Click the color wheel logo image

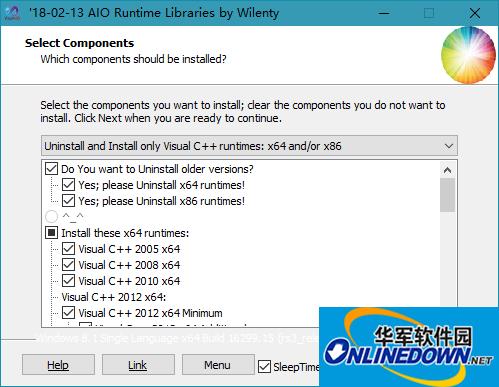click(468, 55)
